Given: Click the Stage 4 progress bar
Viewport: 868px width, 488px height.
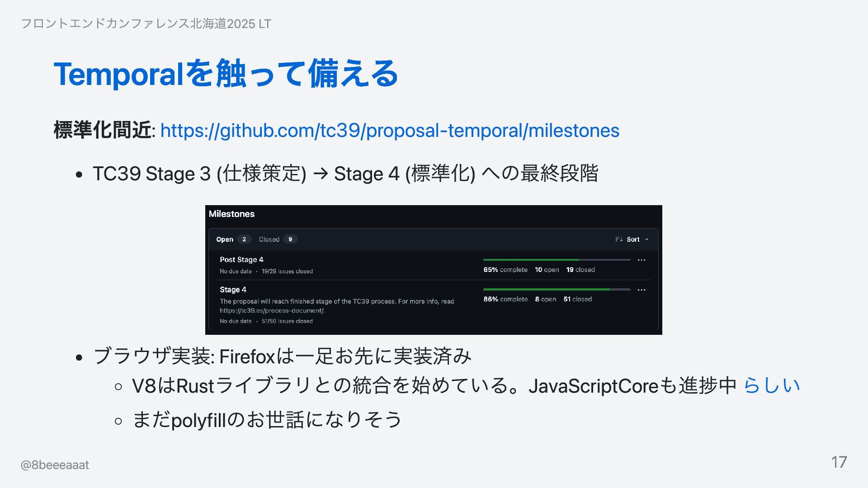Looking at the screenshot, I should (x=557, y=289).
